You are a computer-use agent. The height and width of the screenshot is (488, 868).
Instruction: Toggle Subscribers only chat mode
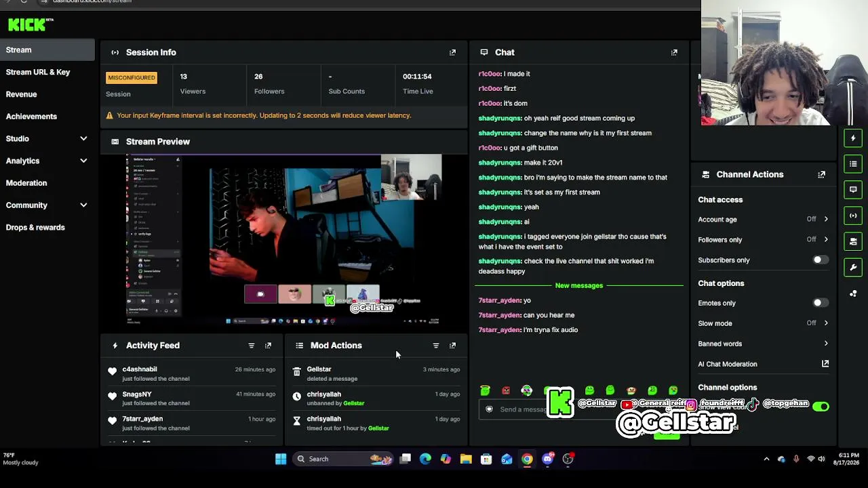[x=821, y=260]
